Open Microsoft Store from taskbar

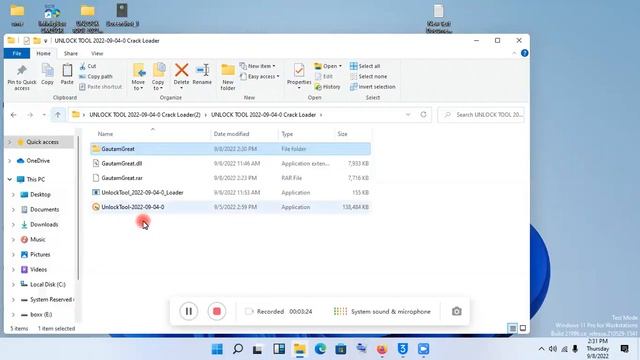(341, 349)
